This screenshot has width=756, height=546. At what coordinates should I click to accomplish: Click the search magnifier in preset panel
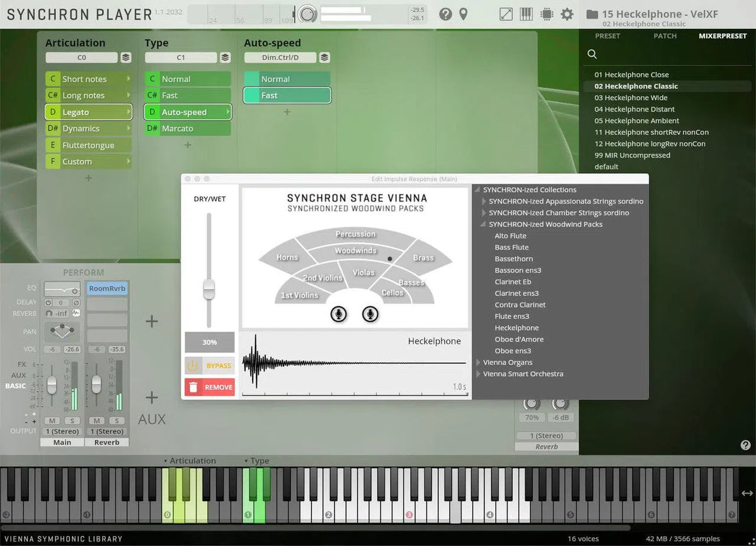(592, 54)
